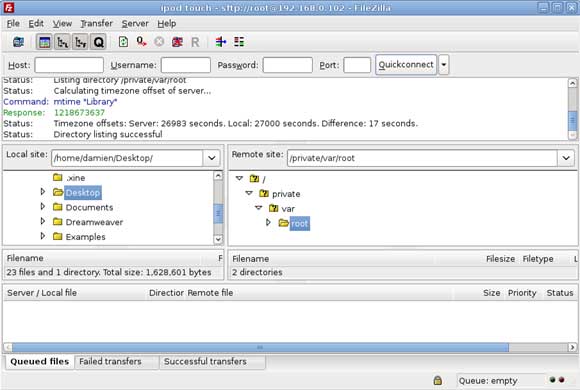The width and height of the screenshot is (580, 390).
Task: Toggle the message log display
Action: (44, 42)
